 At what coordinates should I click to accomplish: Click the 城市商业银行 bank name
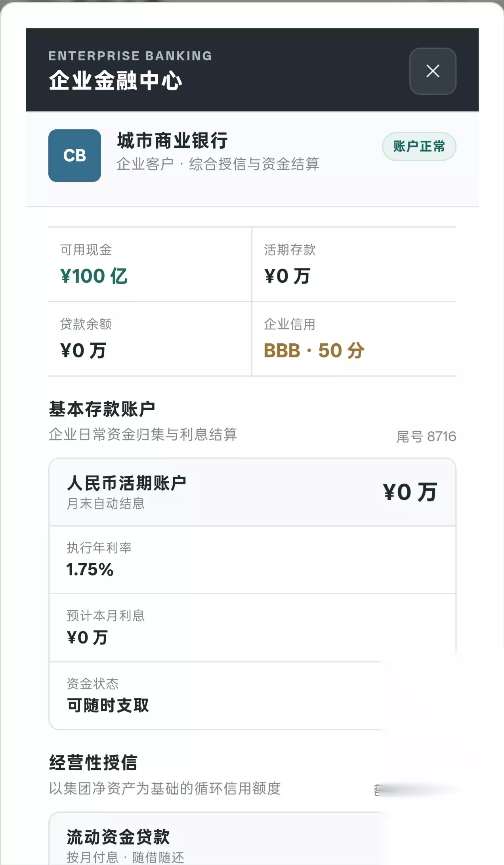point(172,141)
